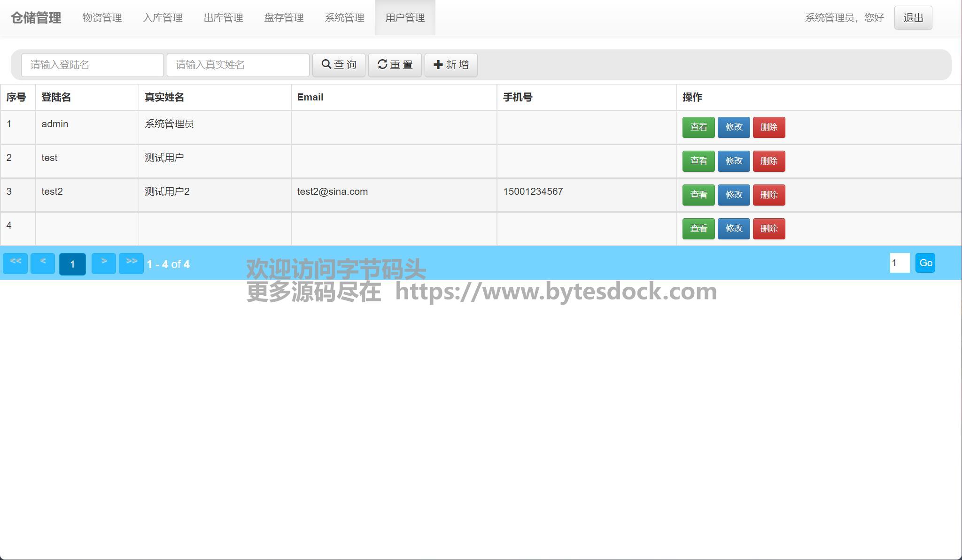View details of admin user
The width and height of the screenshot is (962, 560).
pyautogui.click(x=698, y=127)
